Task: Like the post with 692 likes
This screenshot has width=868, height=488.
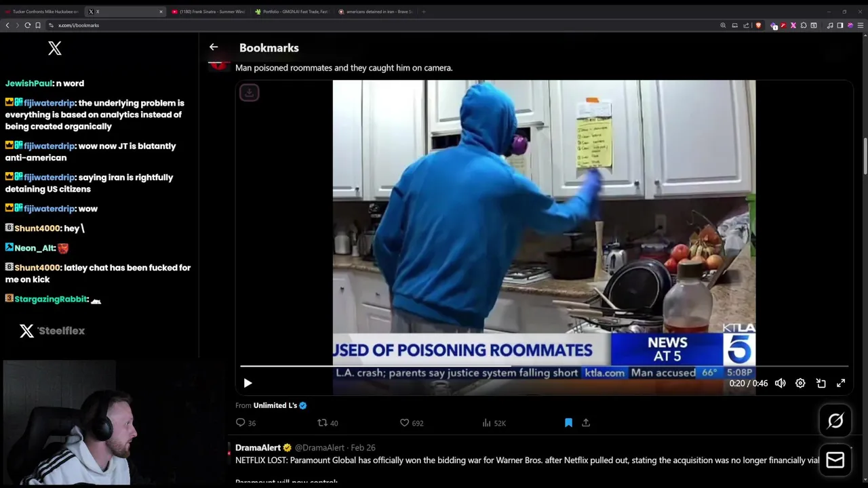Action: click(412, 423)
